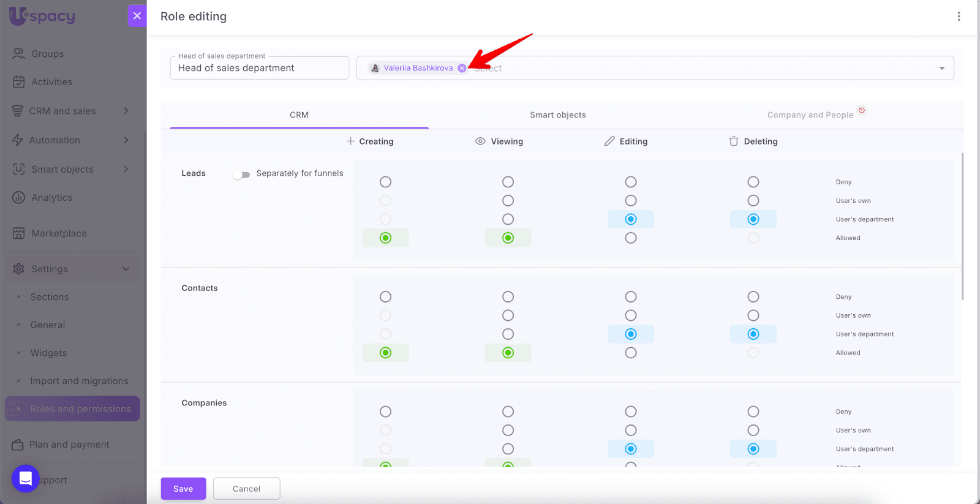
Task: Expand CRM and sales submenu
Action: (x=126, y=111)
